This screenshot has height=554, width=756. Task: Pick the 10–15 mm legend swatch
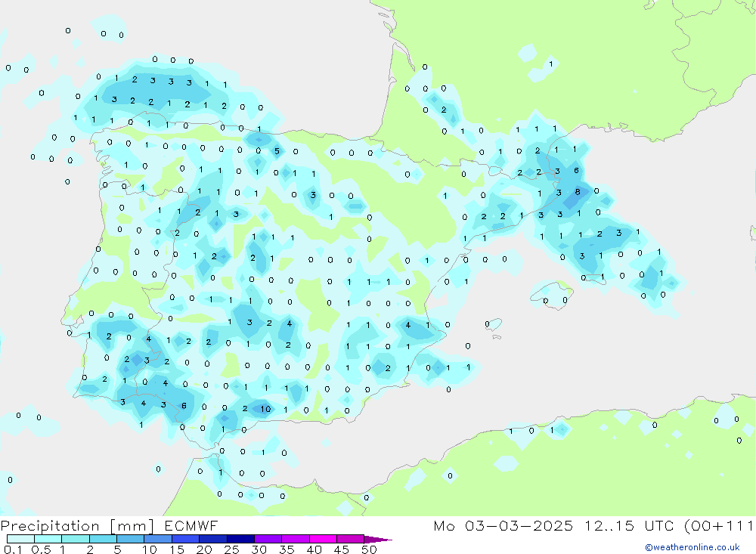tap(158, 539)
